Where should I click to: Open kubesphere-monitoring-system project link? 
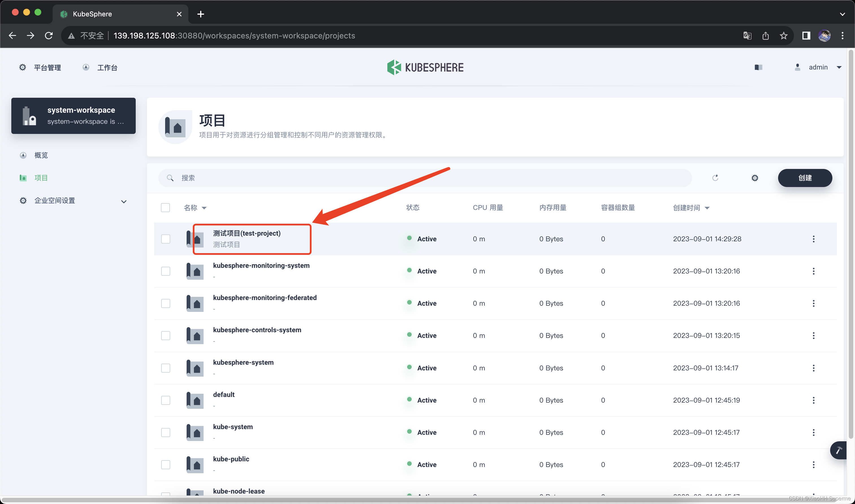pos(261,265)
